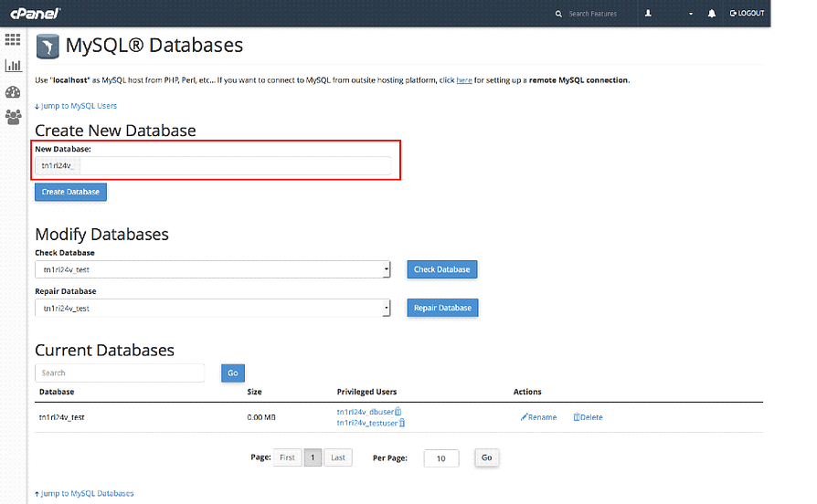This screenshot has width=817, height=504.
Task: Delete the tn1rl24v_test database
Action: click(x=588, y=417)
